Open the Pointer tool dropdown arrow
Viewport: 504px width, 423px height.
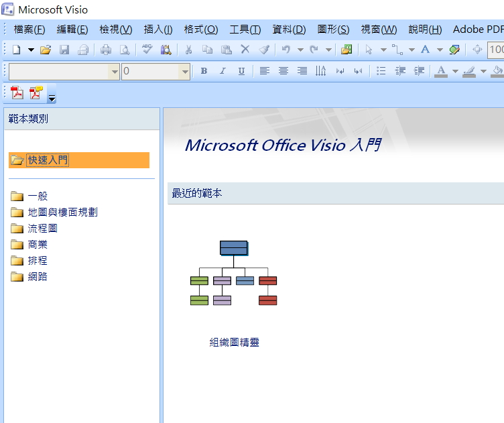(x=383, y=50)
